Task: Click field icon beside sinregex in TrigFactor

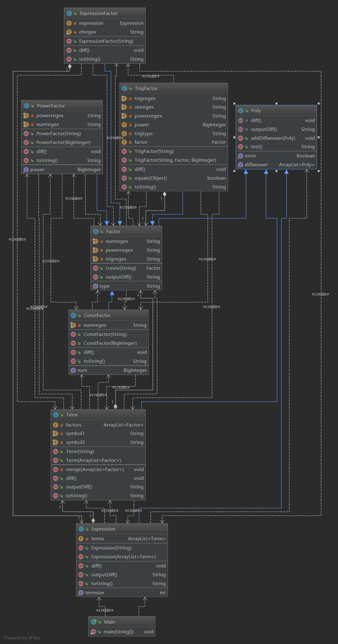Action: (x=124, y=107)
